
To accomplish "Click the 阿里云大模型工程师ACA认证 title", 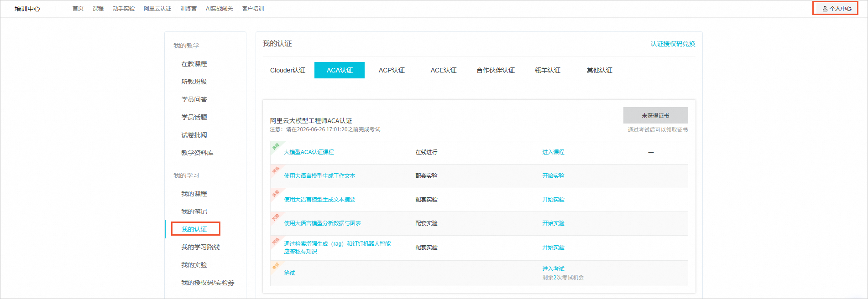I will coord(311,121).
